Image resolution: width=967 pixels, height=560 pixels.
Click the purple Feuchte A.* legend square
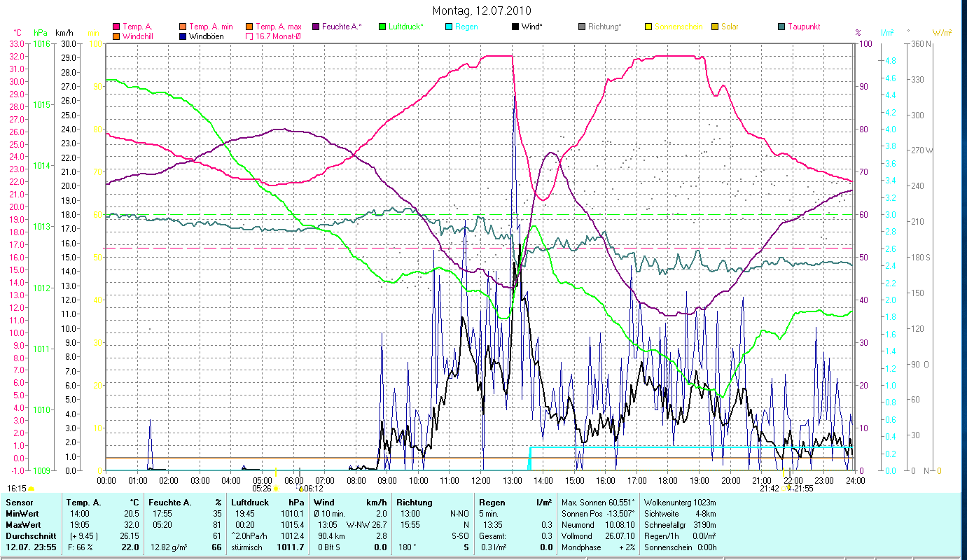pos(315,27)
